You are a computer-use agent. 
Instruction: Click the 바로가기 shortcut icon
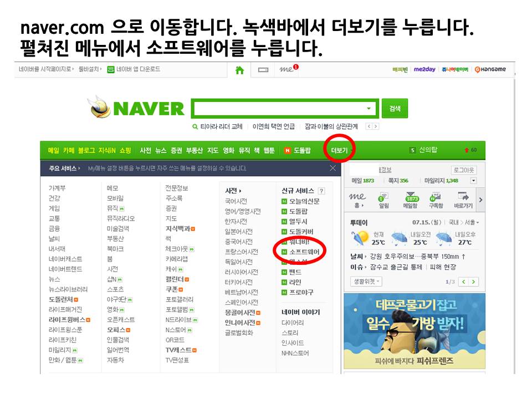pyautogui.click(x=463, y=200)
